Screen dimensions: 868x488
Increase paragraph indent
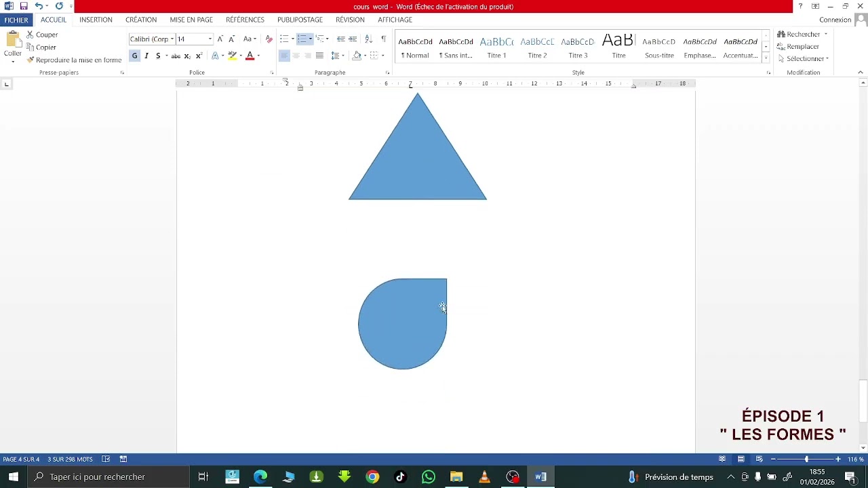[353, 39]
